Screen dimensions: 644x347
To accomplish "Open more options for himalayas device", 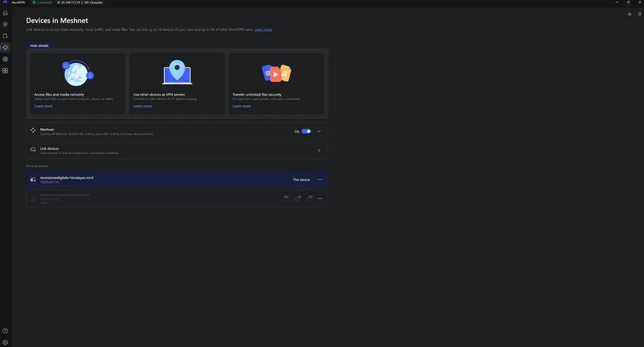I will pos(320,180).
